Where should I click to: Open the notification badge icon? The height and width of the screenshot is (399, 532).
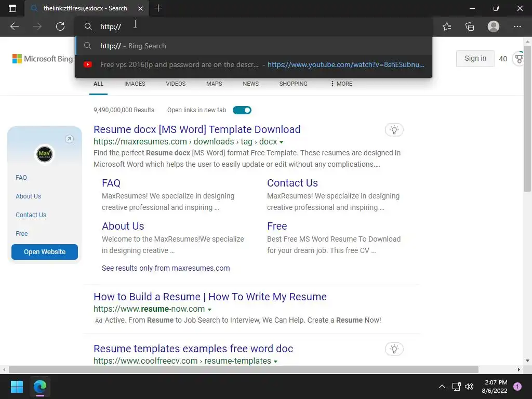click(x=517, y=387)
